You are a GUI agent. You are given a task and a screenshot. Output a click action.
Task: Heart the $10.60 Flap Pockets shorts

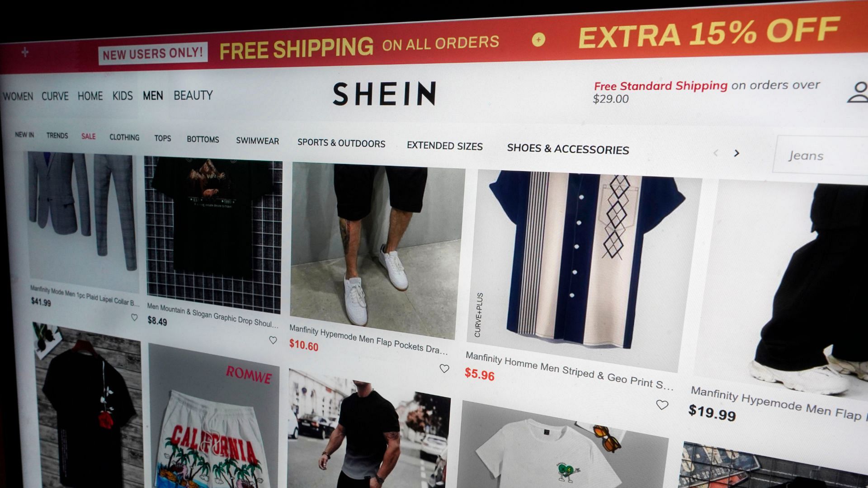click(x=444, y=369)
